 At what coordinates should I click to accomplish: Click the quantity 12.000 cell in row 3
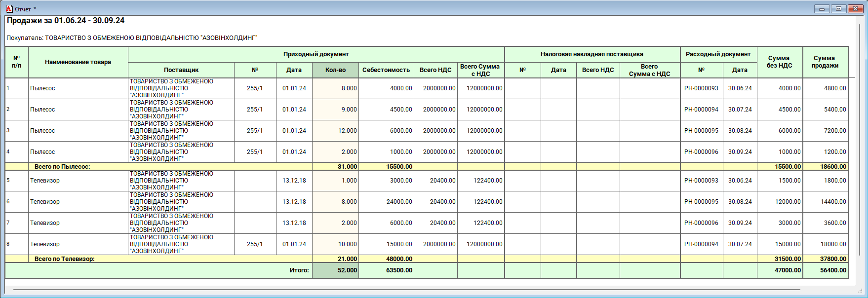pyautogui.click(x=336, y=131)
